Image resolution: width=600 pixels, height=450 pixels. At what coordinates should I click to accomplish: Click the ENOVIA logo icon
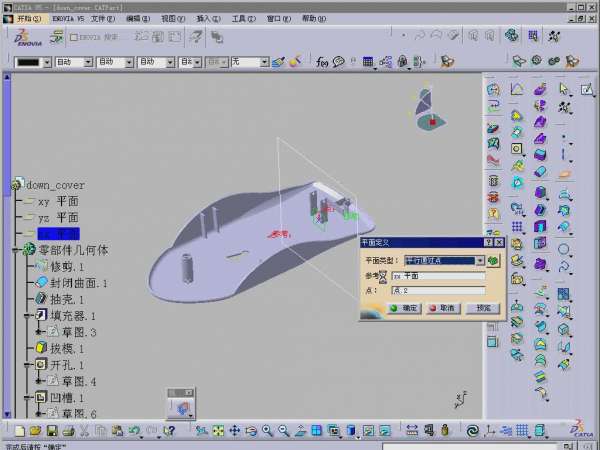(x=27, y=38)
